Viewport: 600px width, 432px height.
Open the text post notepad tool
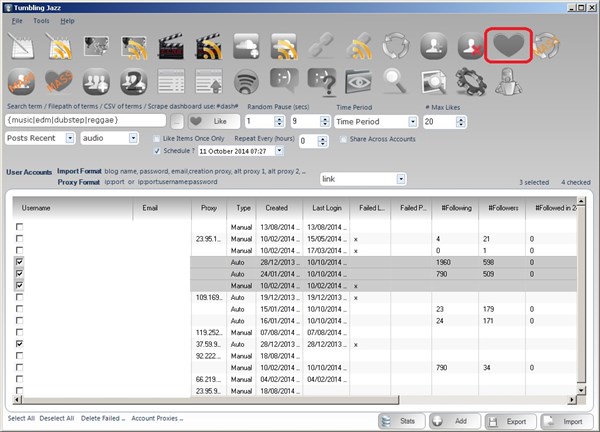pyautogui.click(x=22, y=46)
